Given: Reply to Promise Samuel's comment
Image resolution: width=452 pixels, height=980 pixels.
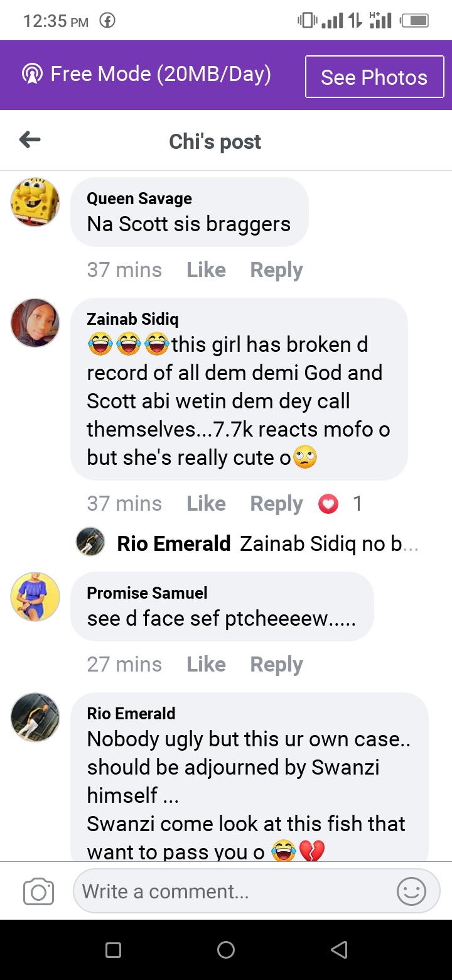Looking at the screenshot, I should (x=276, y=665).
